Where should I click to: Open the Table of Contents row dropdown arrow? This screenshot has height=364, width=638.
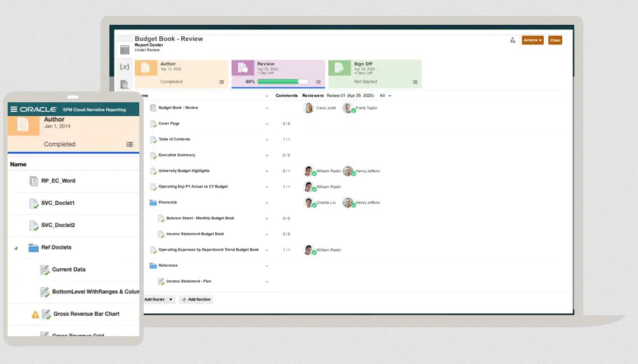tap(267, 140)
